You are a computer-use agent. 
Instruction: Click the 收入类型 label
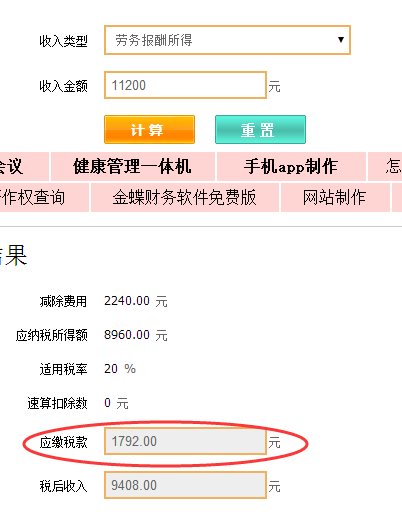click(x=63, y=41)
